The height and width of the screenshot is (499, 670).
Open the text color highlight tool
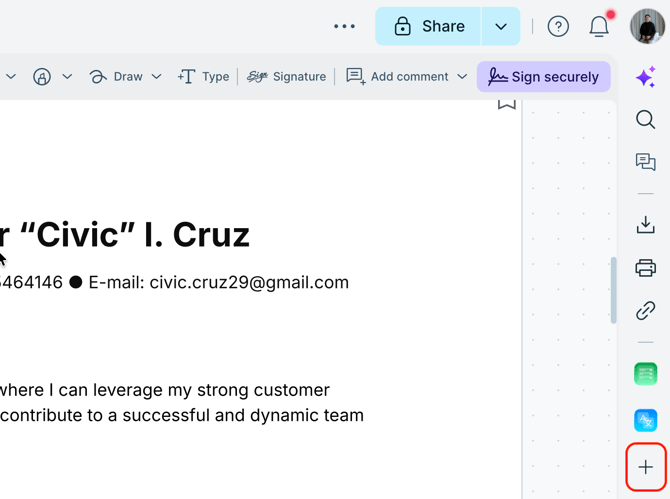click(x=42, y=77)
